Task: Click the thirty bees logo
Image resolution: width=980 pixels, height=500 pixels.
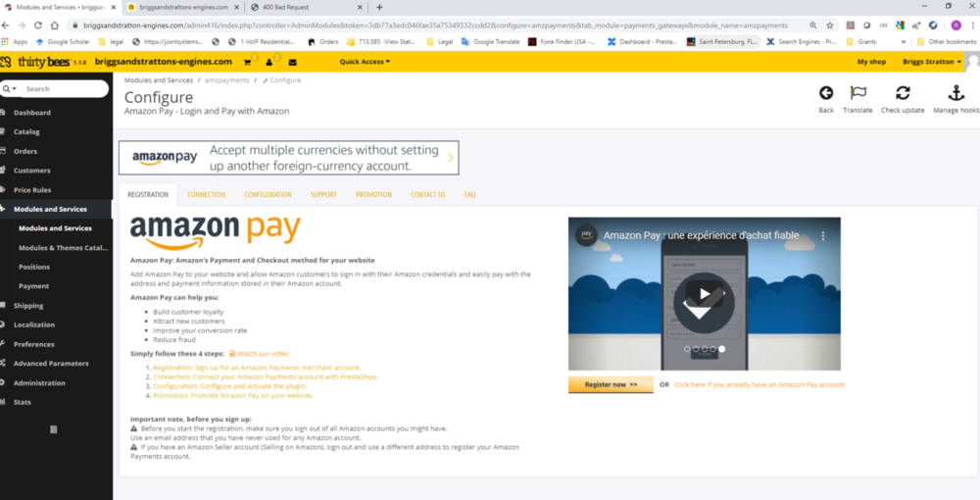Action: (x=43, y=62)
